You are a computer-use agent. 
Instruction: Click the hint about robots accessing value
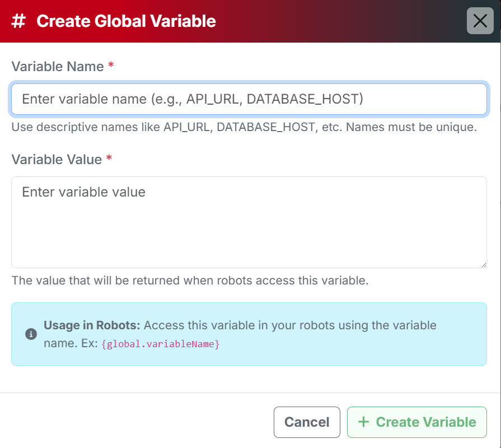click(x=190, y=280)
